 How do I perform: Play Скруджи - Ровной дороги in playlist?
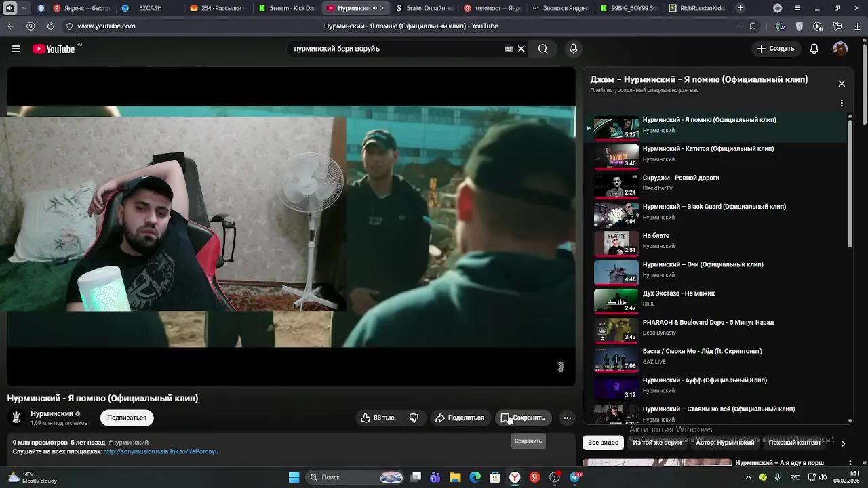[715, 184]
